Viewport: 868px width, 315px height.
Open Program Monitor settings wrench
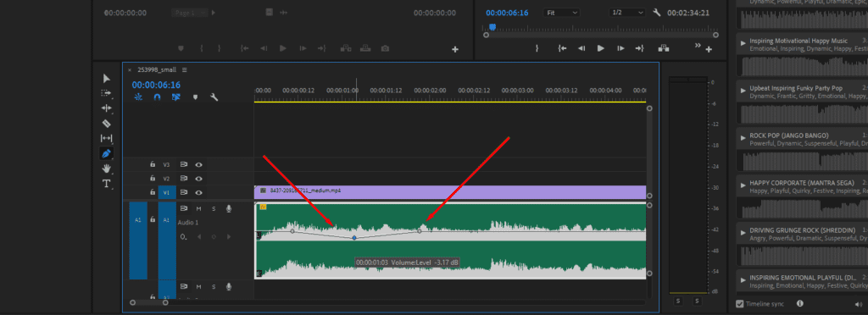click(x=657, y=13)
